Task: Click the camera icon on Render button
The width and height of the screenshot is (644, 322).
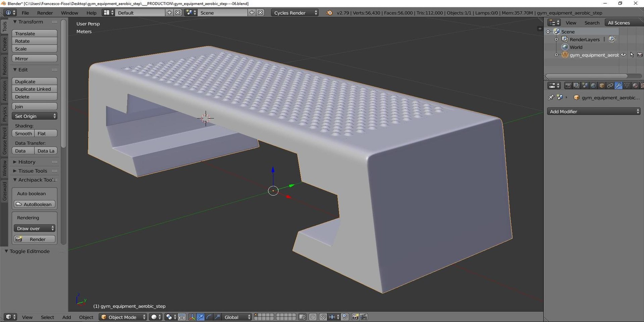Action: pos(19,239)
